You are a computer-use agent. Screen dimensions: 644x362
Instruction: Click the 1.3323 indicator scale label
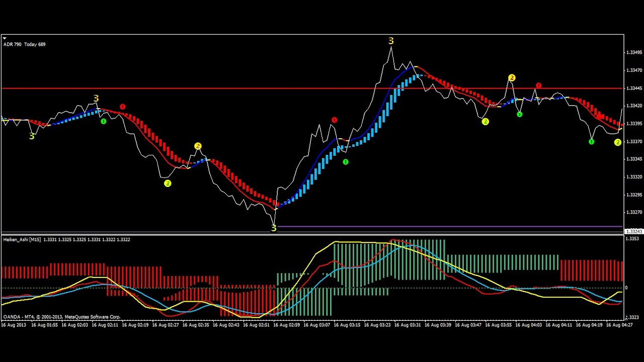coord(633,317)
